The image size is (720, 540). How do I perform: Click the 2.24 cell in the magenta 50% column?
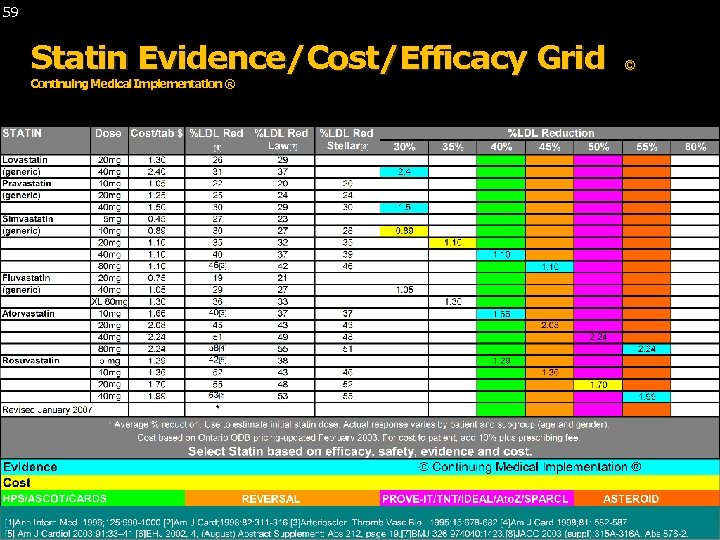pyautogui.click(x=598, y=337)
